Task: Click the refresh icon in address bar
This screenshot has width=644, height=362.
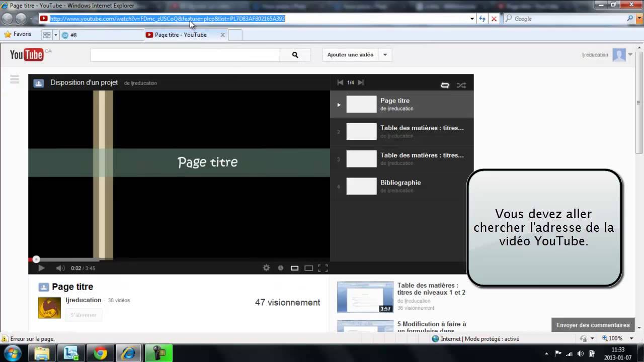Action: pyautogui.click(x=482, y=19)
